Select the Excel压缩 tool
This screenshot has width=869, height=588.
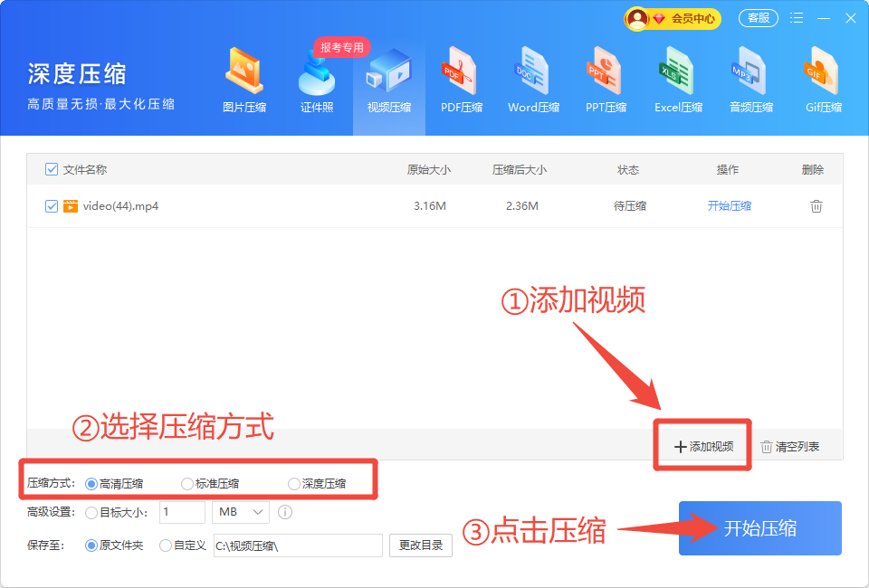coord(678,83)
